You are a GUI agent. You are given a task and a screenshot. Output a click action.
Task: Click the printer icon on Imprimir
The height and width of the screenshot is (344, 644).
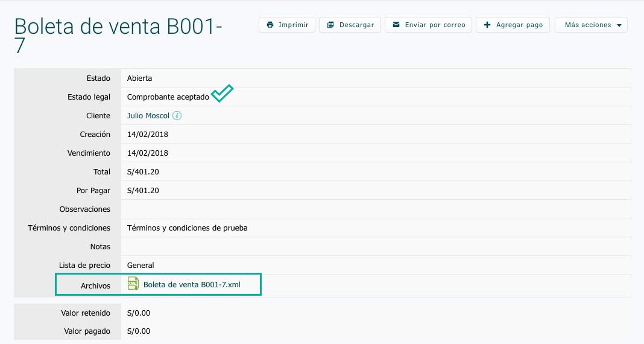pos(270,25)
